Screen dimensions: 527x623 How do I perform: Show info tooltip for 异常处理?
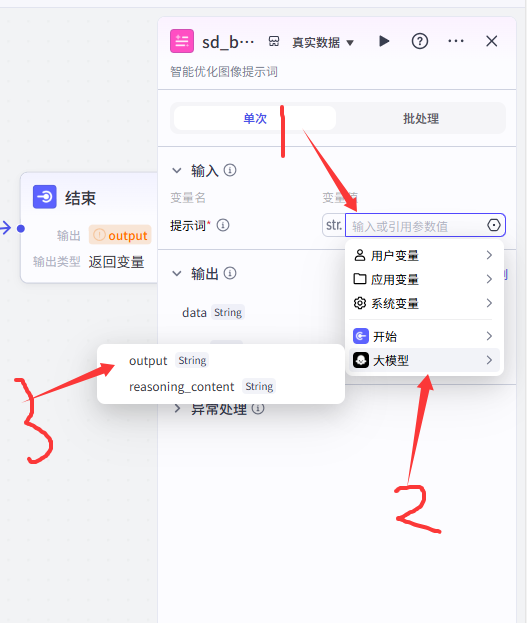coord(258,408)
